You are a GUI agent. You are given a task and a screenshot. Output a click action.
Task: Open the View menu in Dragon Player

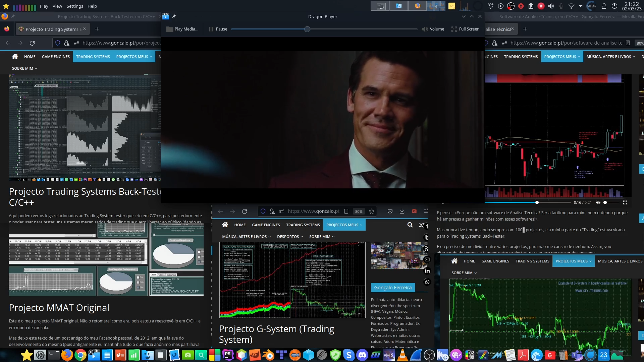pyautogui.click(x=57, y=6)
